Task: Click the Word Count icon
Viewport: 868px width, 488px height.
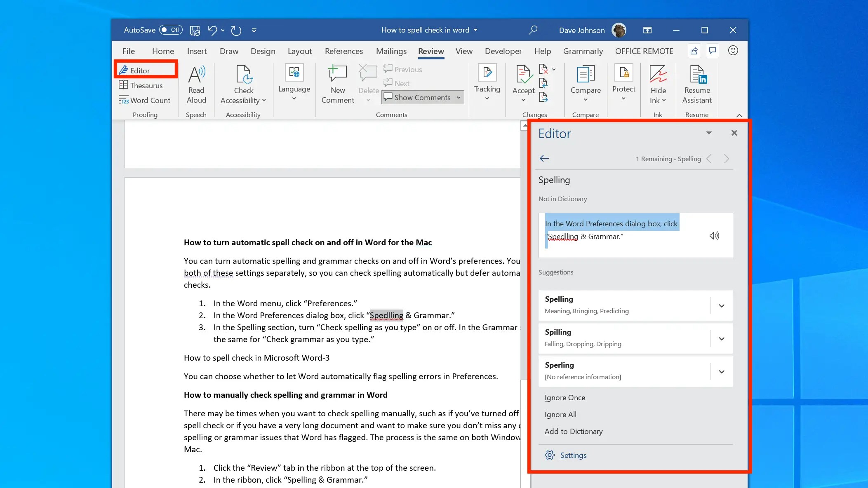Action: click(123, 100)
